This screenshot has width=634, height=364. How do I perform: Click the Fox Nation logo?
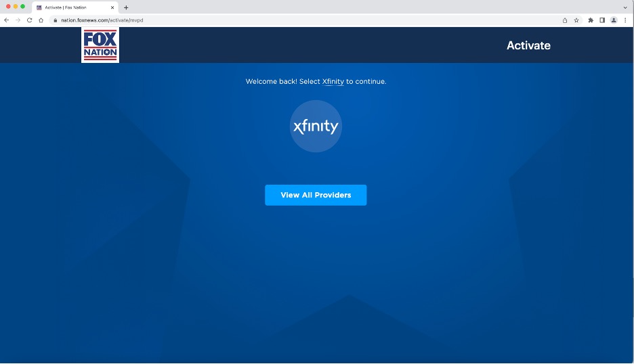coord(100,45)
